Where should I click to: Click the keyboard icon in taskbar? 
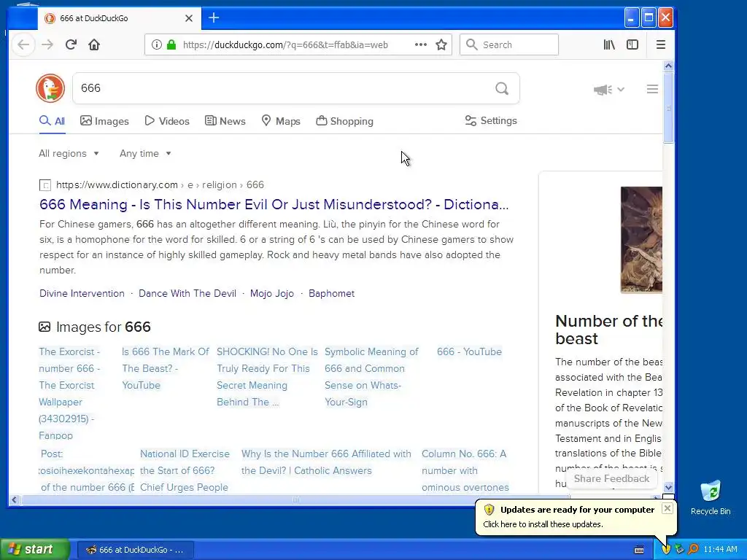[639, 550]
